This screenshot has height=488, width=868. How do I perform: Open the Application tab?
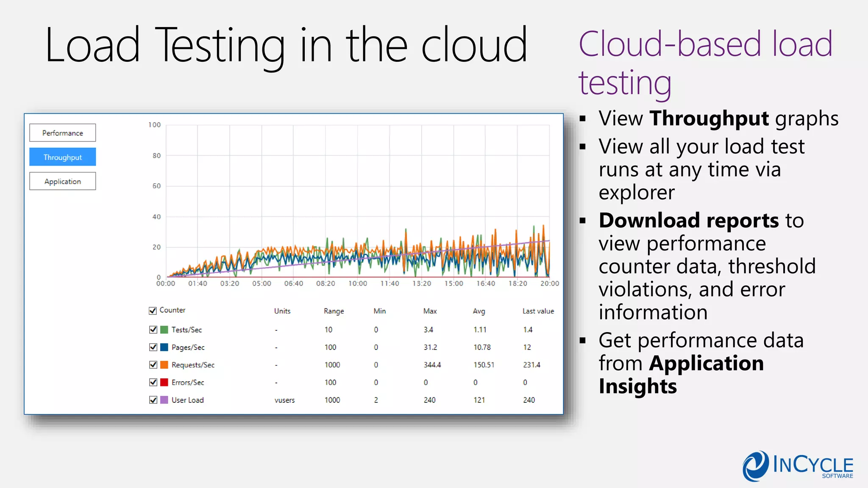point(63,181)
